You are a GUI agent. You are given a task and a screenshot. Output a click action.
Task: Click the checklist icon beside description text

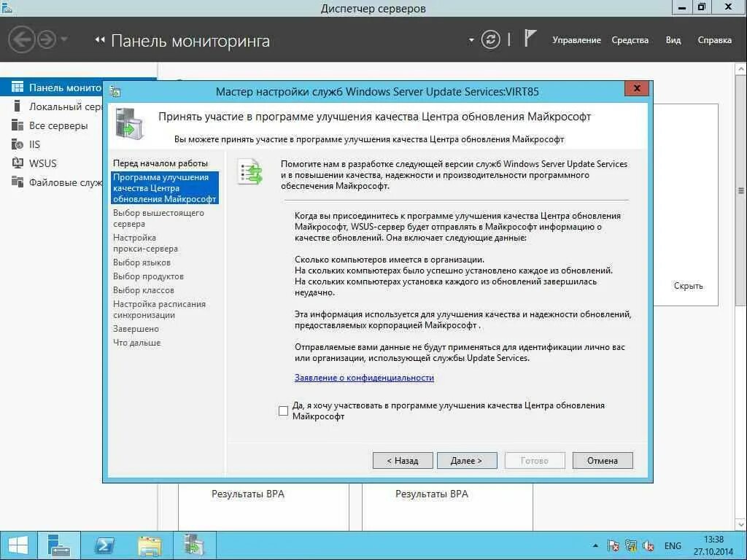pyautogui.click(x=250, y=171)
